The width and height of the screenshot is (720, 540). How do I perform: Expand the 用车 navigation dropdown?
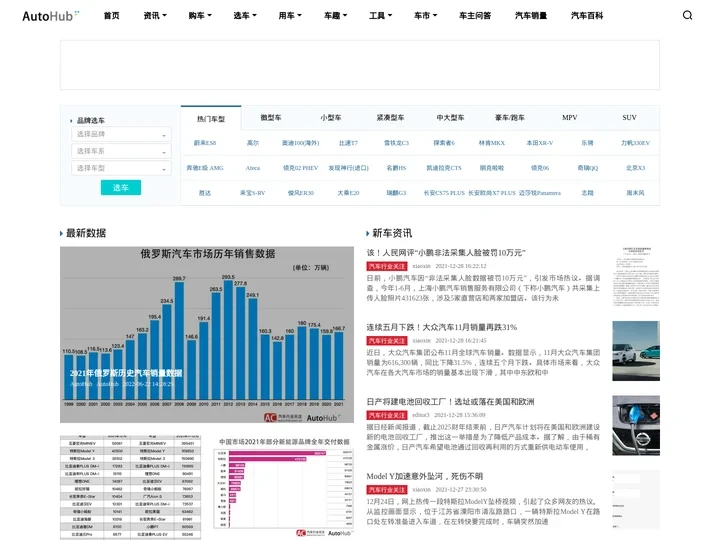[x=290, y=16]
